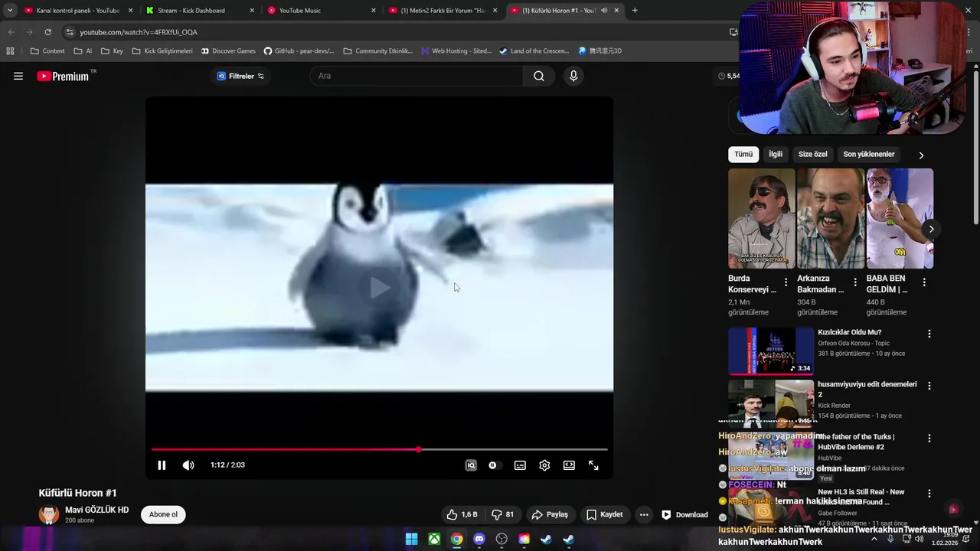Open husamviyuviyu edit denemeleri 2 title

[x=867, y=389]
